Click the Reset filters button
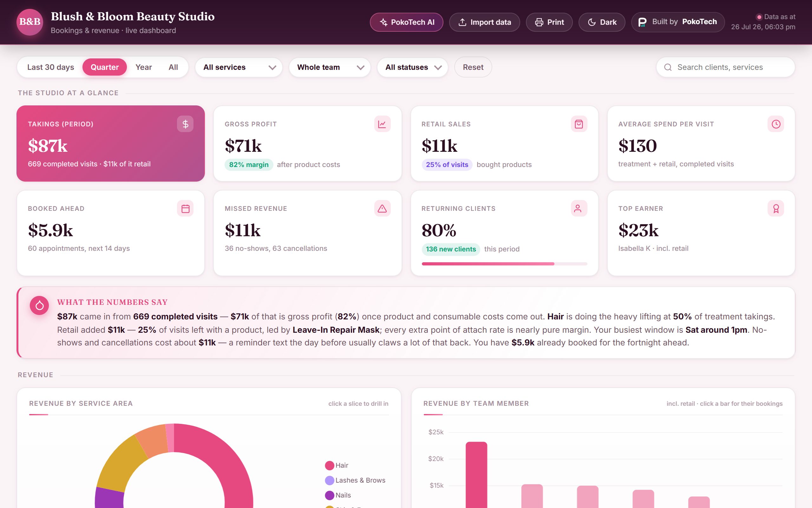This screenshot has width=812, height=508. (473, 67)
